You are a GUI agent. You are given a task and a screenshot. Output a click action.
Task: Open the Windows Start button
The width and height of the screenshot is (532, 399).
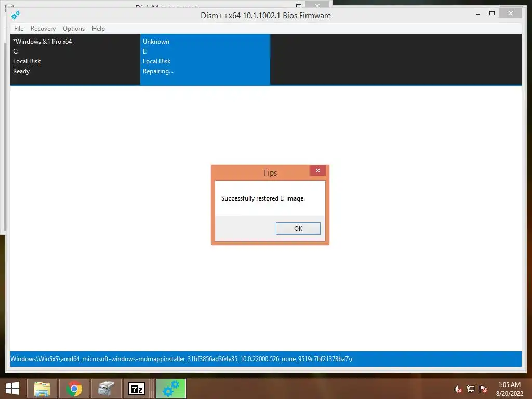tap(12, 389)
